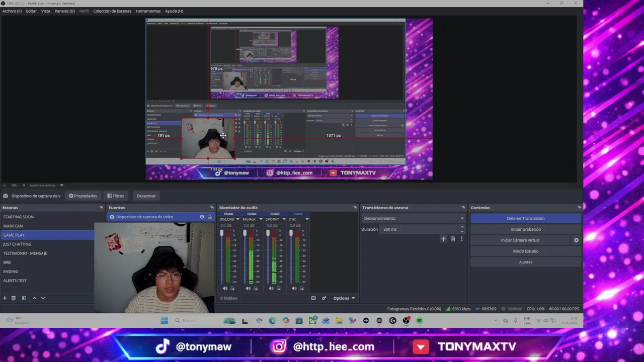Undock the Escenas panel
The image size is (644, 362).
click(101, 208)
